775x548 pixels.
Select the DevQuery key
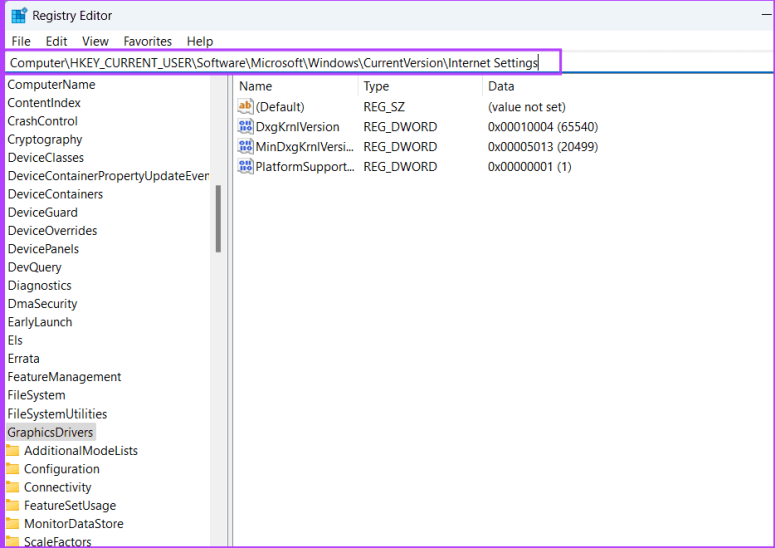click(35, 267)
